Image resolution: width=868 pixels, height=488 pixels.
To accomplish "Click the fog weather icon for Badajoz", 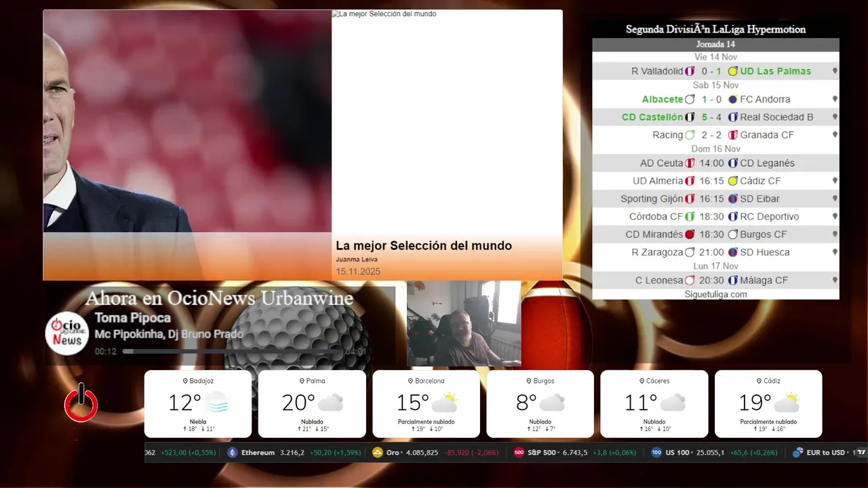I will coord(216,403).
